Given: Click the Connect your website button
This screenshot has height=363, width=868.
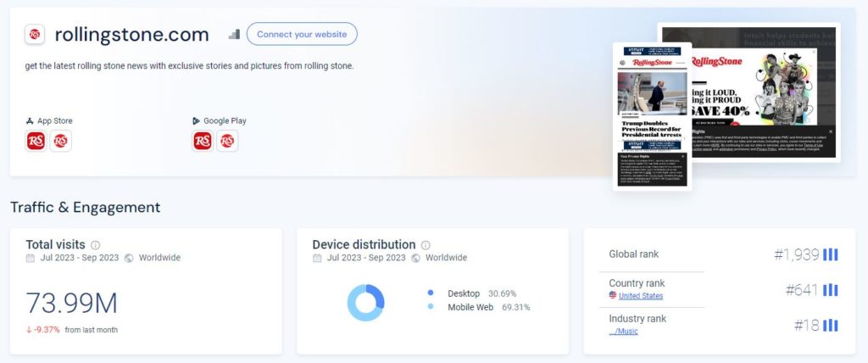Looking at the screenshot, I should click(302, 34).
